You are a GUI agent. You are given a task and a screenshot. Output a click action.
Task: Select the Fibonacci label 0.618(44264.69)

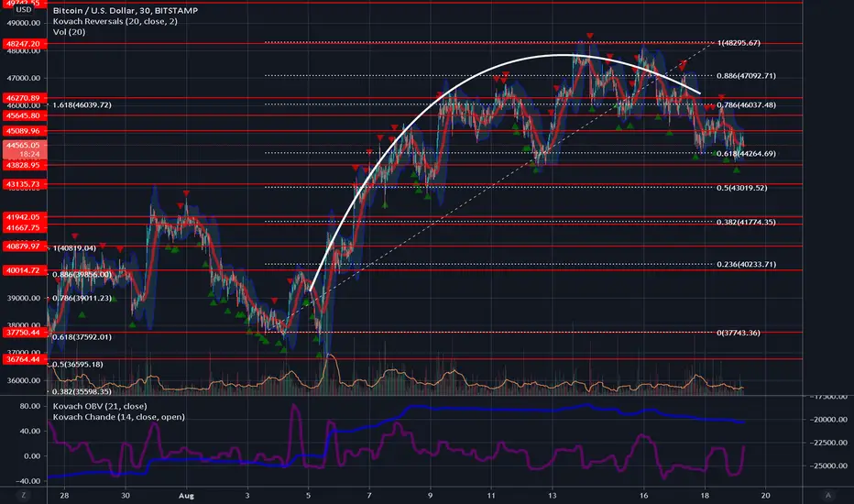click(x=746, y=154)
